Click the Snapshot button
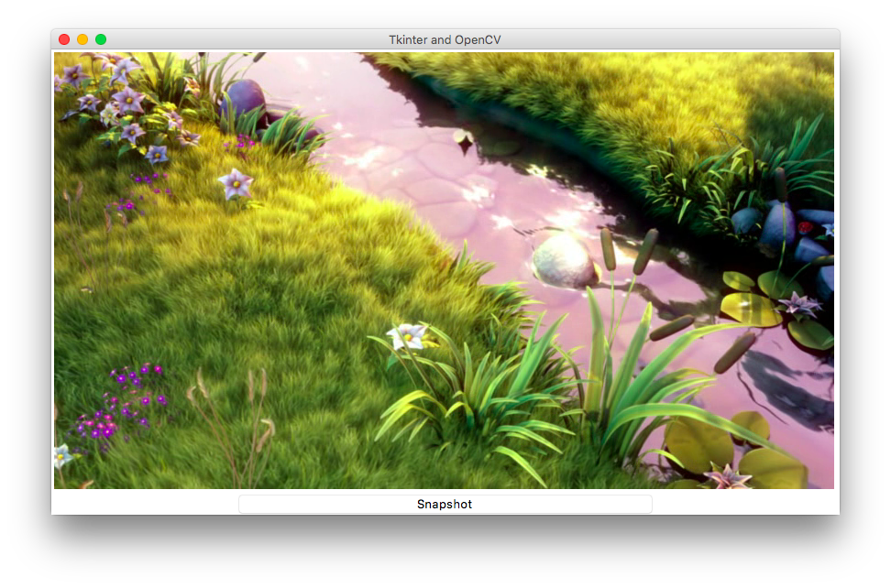891x588 pixels. point(445,503)
